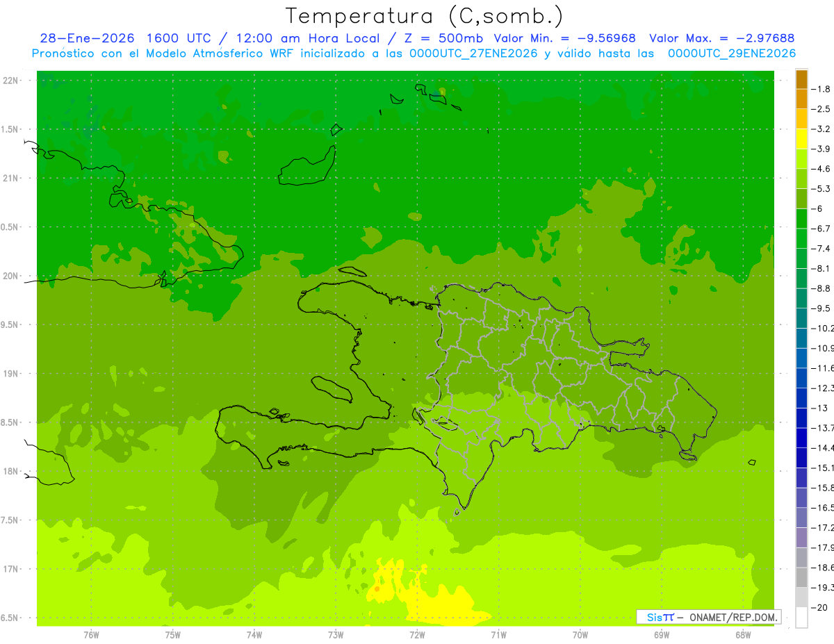The image size is (834, 644).
Task: Click the dark orange top swatch in legend
Action: 801,79
